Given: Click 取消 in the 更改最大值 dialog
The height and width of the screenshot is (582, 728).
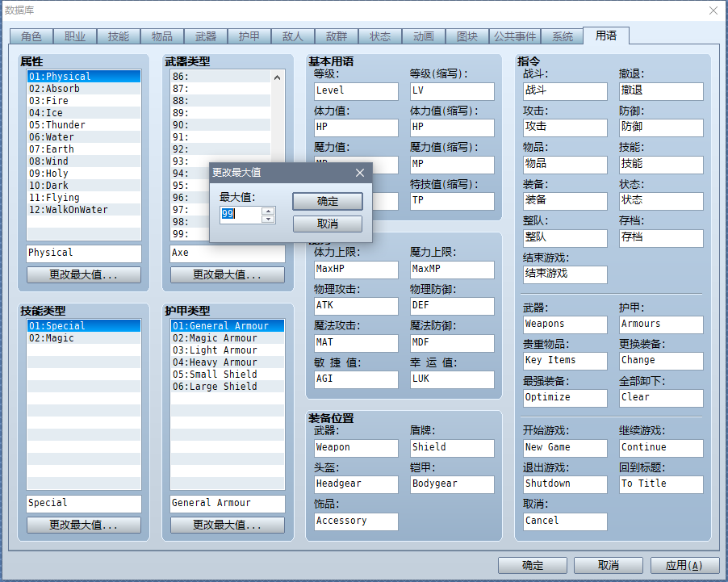Looking at the screenshot, I should click(328, 224).
